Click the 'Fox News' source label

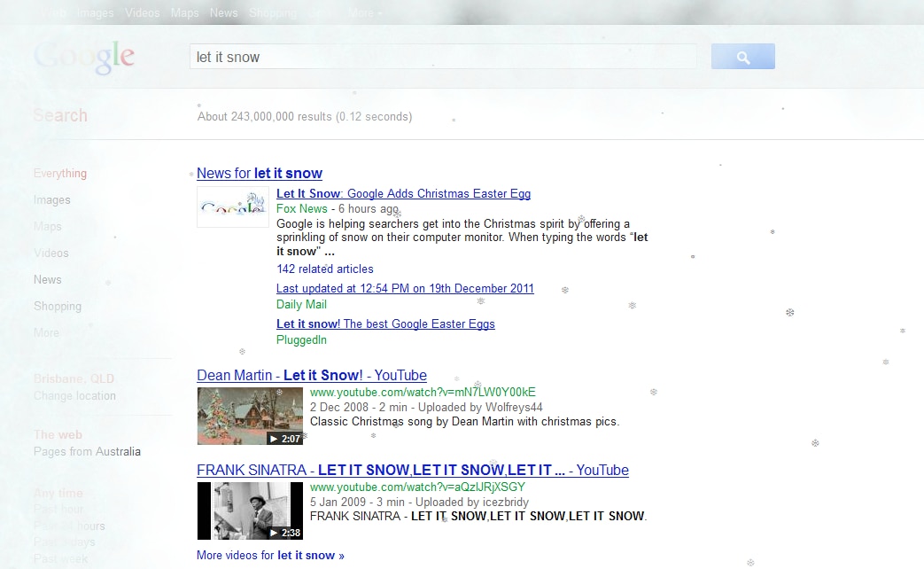(302, 209)
